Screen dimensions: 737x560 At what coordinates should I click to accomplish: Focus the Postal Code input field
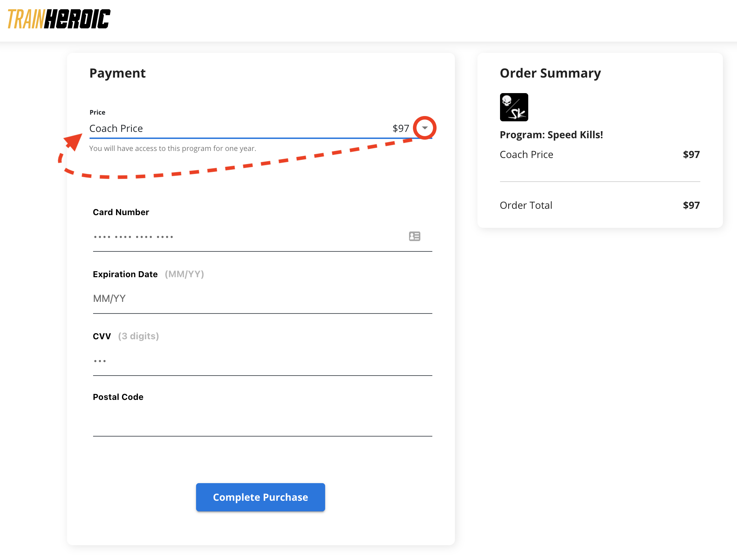(262, 422)
